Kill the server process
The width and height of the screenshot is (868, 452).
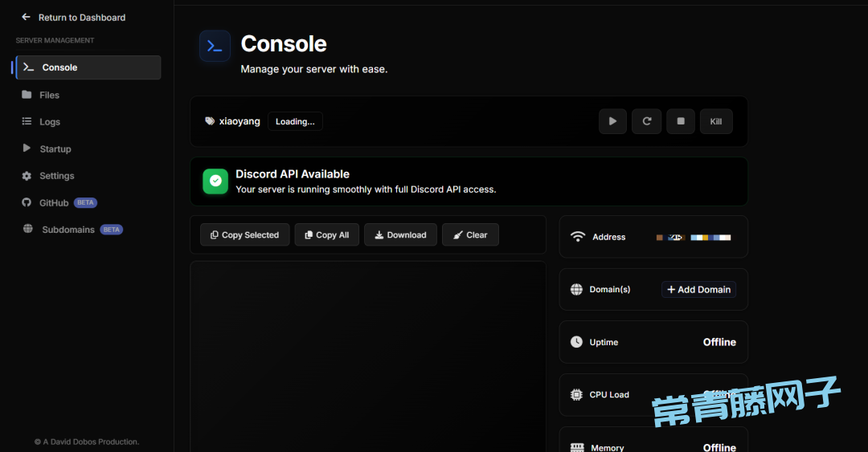point(715,121)
